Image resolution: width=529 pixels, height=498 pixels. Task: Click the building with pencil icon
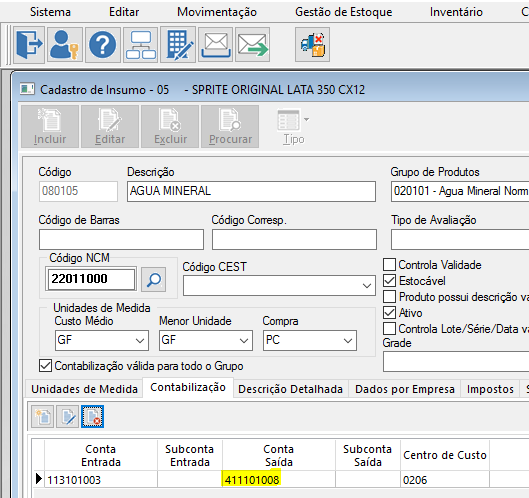tap(178, 45)
